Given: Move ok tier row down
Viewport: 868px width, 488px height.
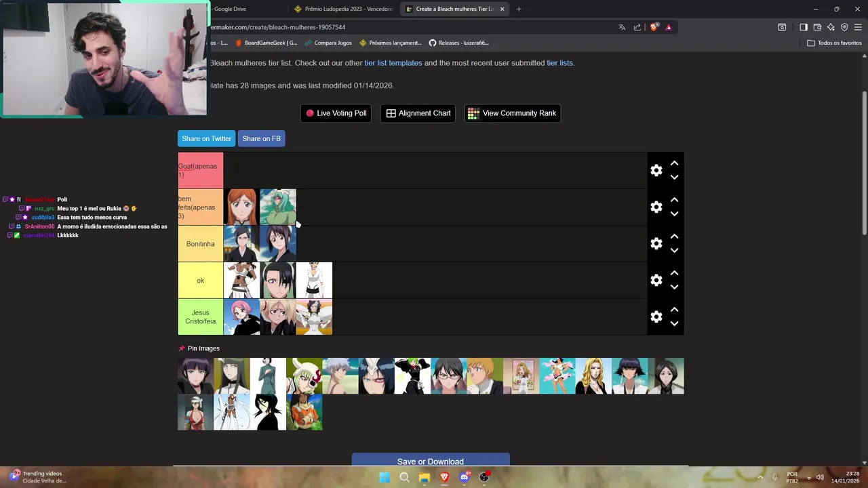Looking at the screenshot, I should [674, 287].
